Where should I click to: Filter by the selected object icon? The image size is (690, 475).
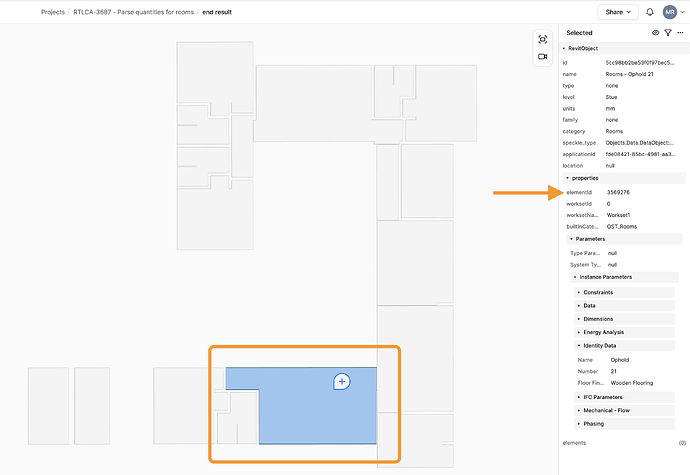[668, 33]
